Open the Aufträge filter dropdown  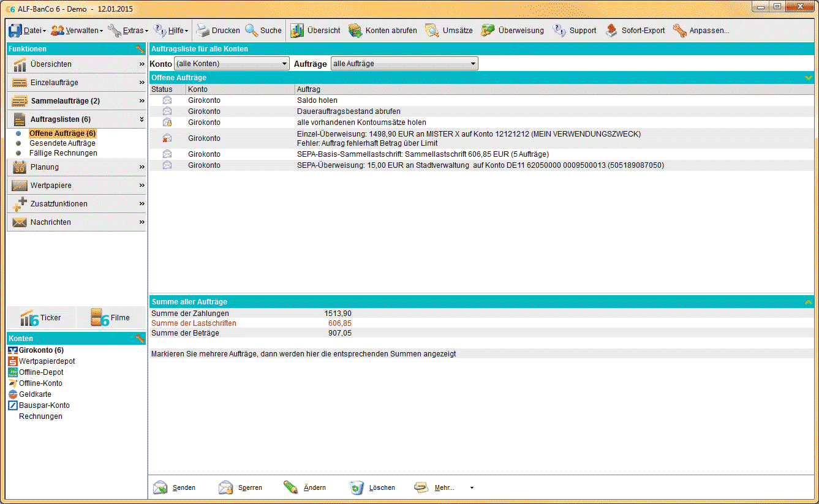(404, 64)
